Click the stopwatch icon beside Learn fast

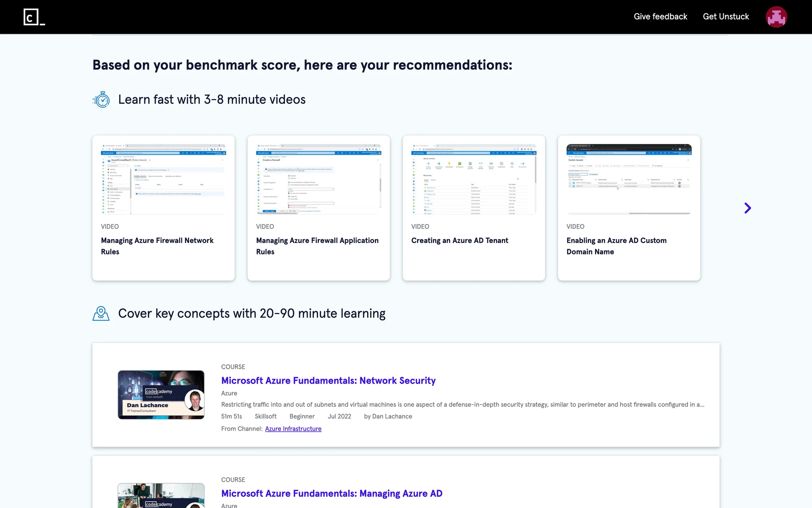coord(101,99)
